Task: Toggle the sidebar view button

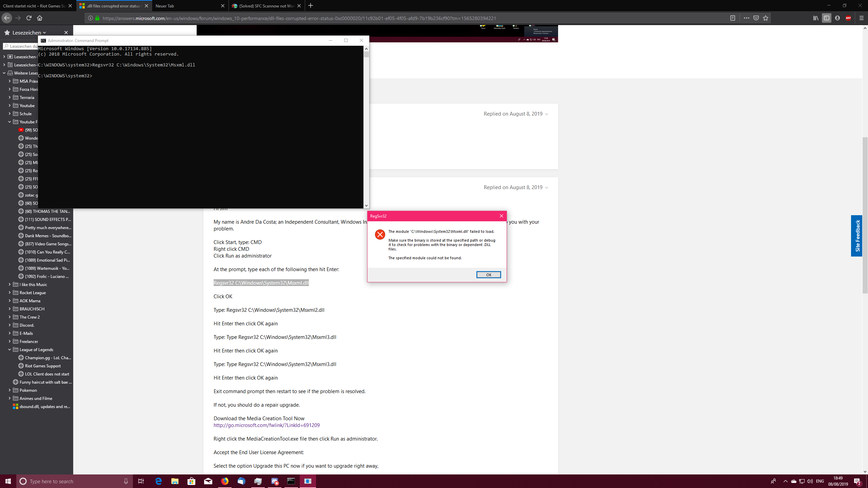Action: point(826,18)
